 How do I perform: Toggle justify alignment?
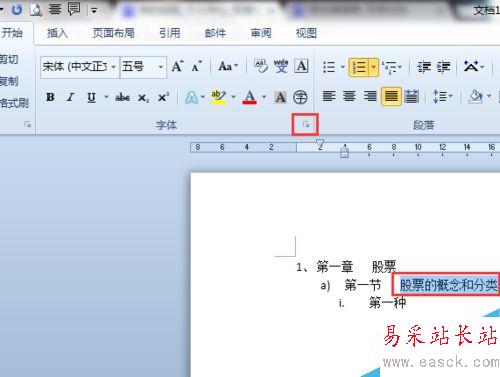391,97
